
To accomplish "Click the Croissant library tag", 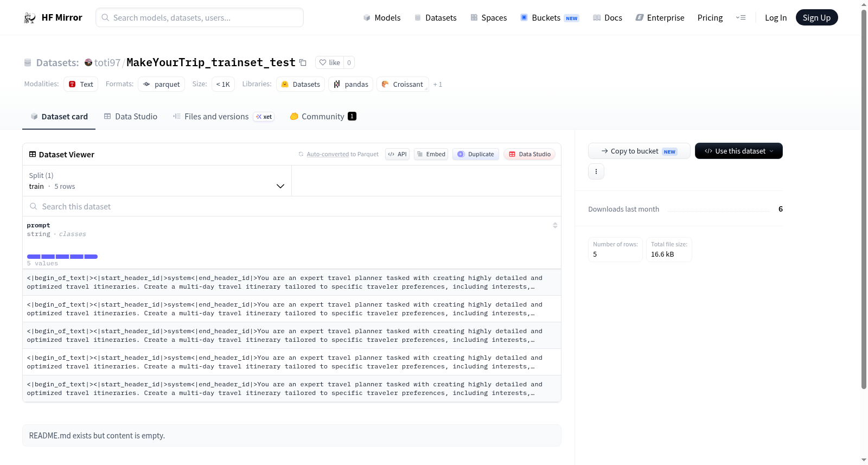I will [403, 84].
